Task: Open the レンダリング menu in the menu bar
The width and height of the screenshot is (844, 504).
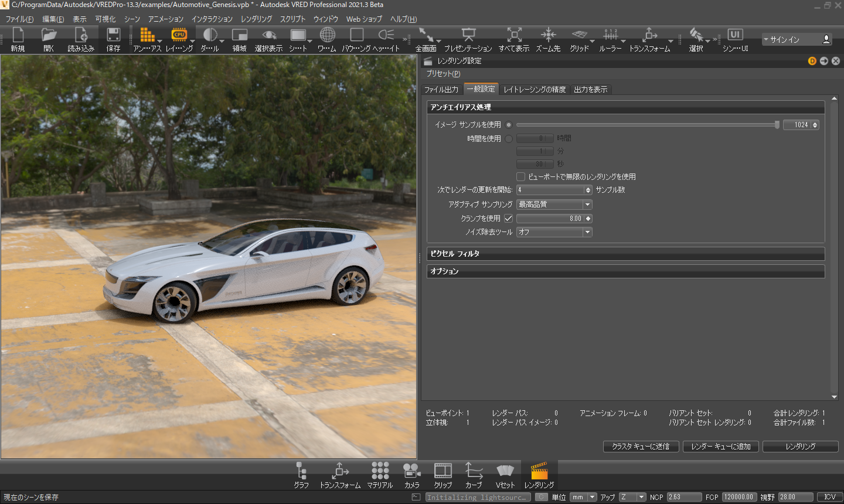Action: [x=256, y=19]
